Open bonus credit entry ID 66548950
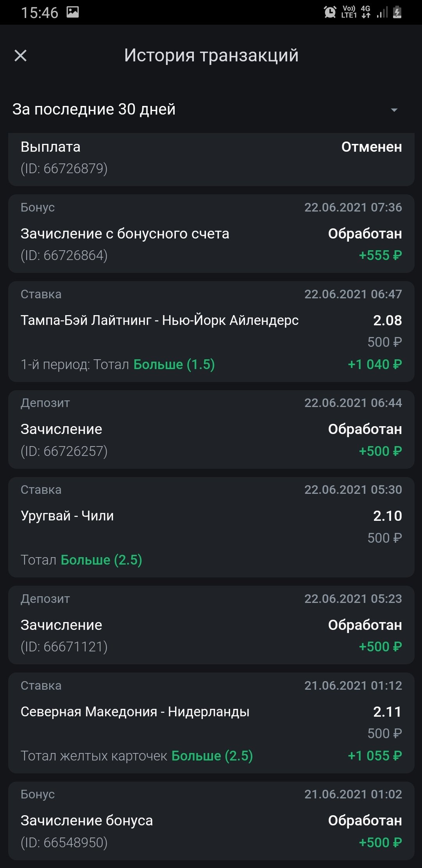This screenshot has width=422, height=868. pyautogui.click(x=211, y=820)
